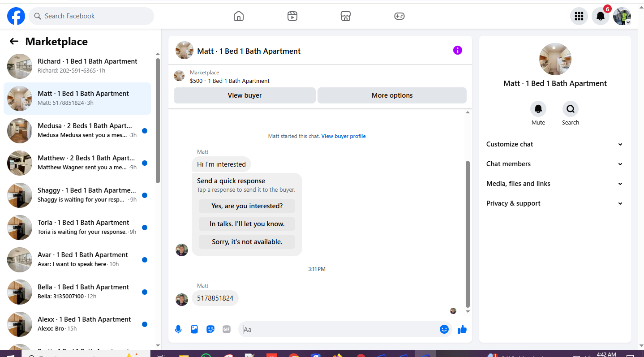Open Richard's 1 Bed 1 Bath conversation
The image size is (644, 357).
click(x=77, y=66)
